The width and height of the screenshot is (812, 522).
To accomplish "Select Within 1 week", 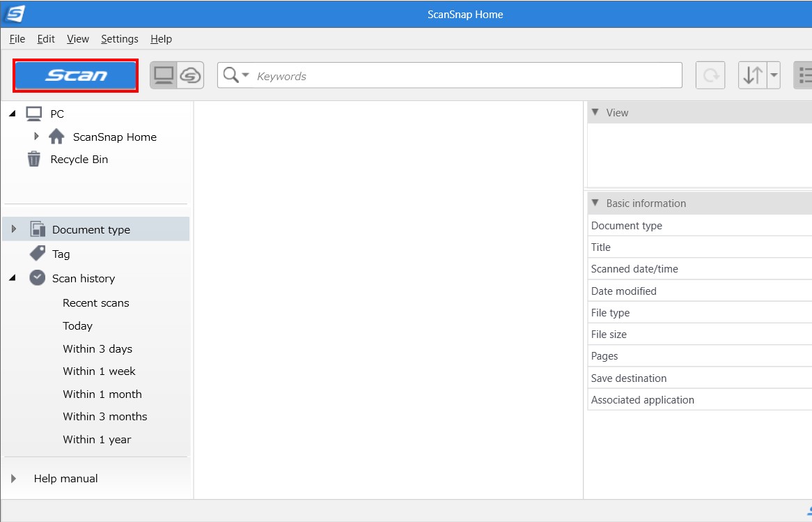I will 99,371.
